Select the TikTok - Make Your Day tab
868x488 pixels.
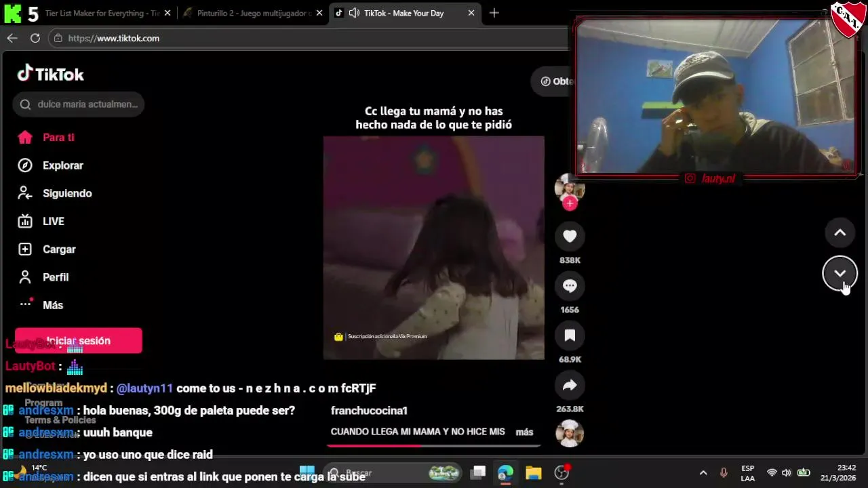click(403, 13)
